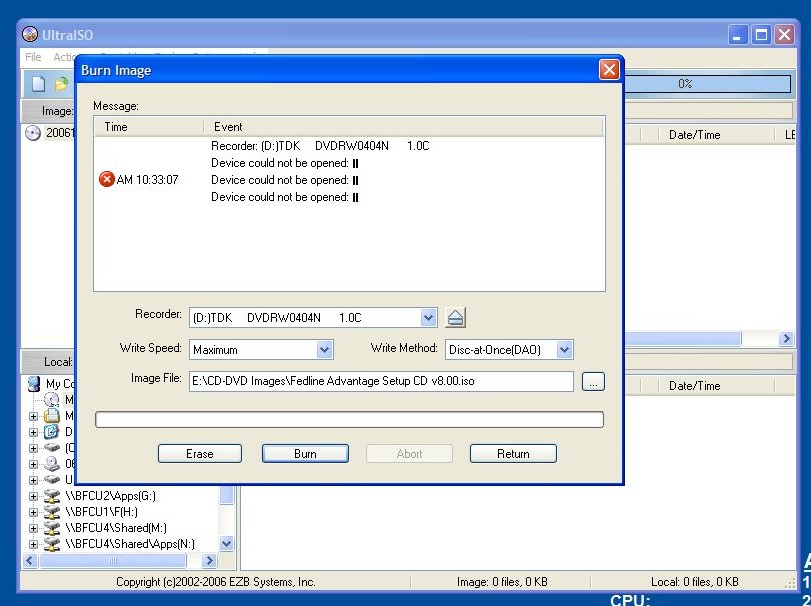Click the New document icon in UltraISO toolbar
The height and width of the screenshot is (606, 811).
39,84
